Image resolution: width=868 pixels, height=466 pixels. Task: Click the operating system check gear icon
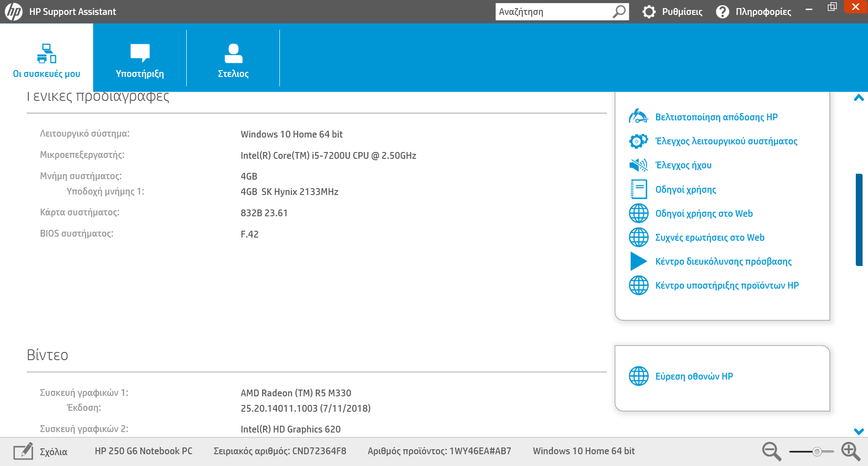click(638, 141)
